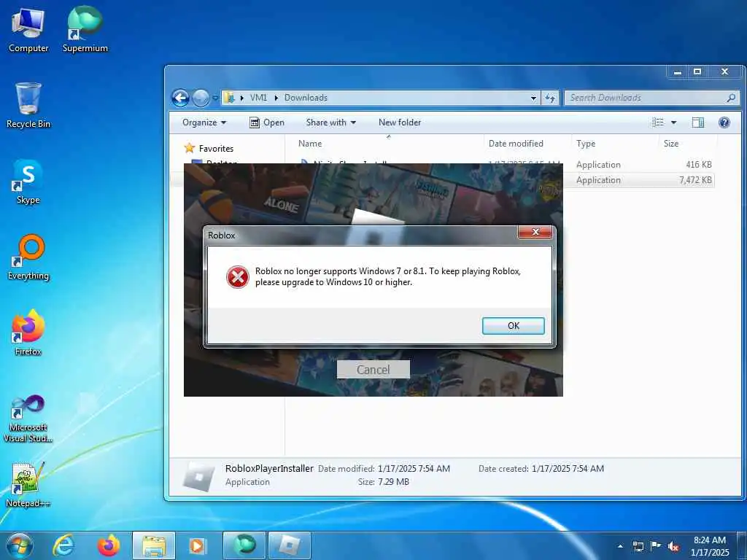Image resolution: width=747 pixels, height=560 pixels.
Task: Click the muted volume tray icon
Action: point(673,547)
